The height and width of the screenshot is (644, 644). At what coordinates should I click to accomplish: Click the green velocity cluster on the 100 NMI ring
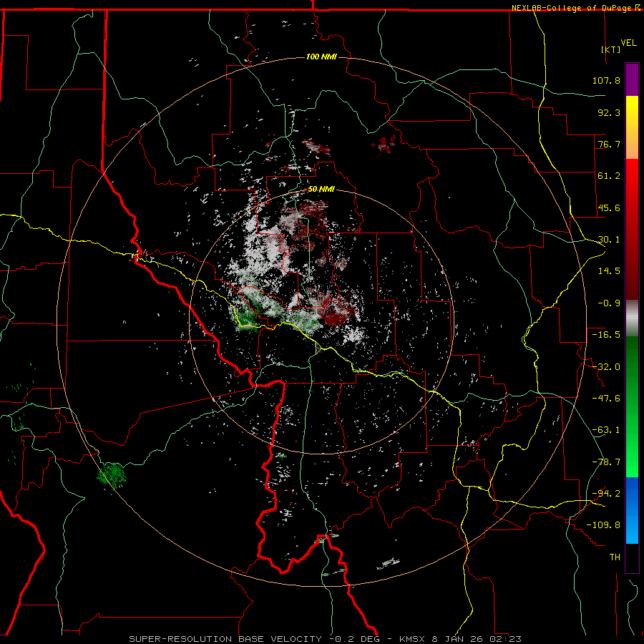click(112, 476)
